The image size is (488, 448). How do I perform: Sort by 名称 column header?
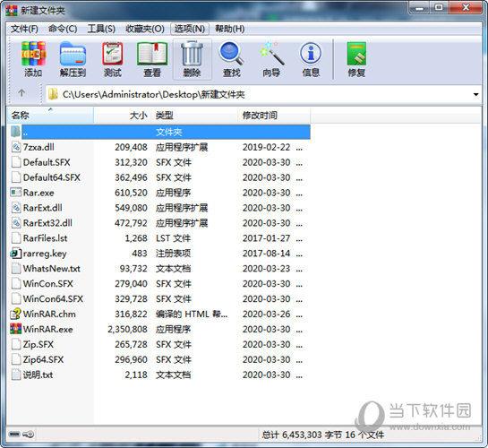coord(50,116)
